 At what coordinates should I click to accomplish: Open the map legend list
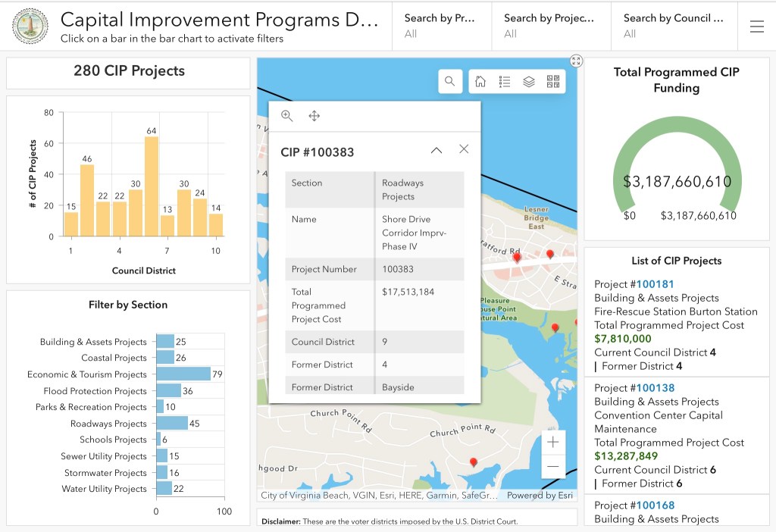(x=505, y=82)
